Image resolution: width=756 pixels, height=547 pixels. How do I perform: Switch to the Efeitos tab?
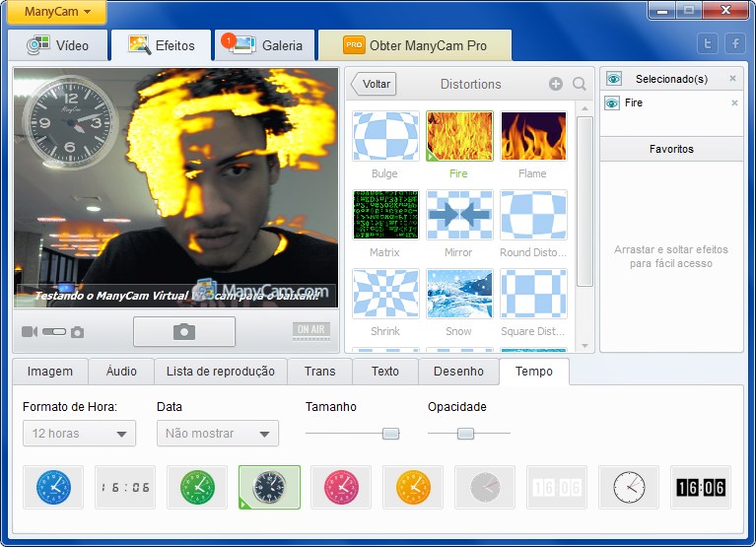coord(162,45)
